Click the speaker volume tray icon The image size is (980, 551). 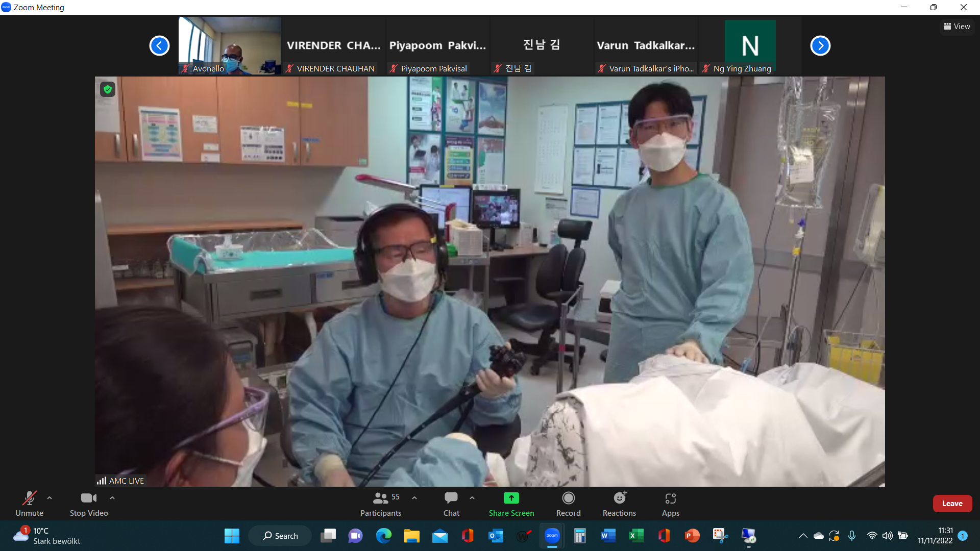pos(887,536)
